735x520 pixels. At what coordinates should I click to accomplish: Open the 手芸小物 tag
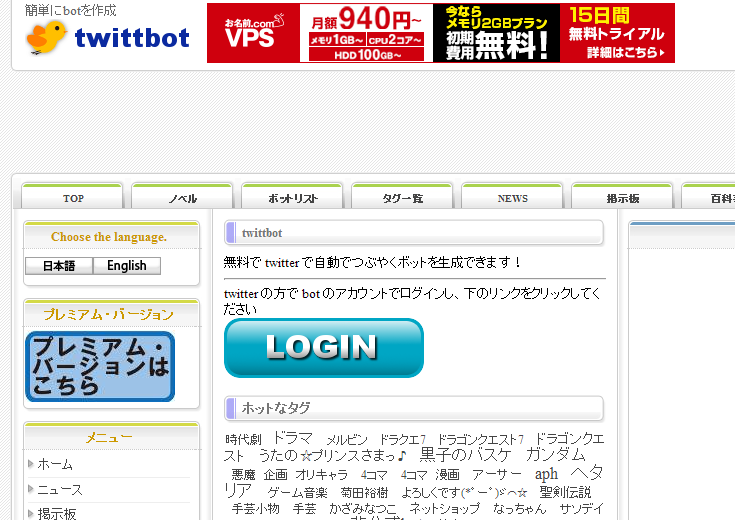255,508
